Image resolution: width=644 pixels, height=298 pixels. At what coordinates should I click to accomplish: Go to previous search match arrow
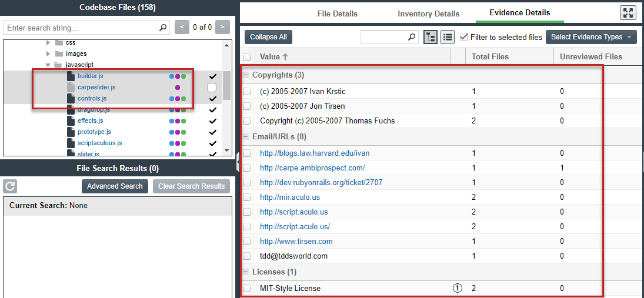(x=182, y=28)
